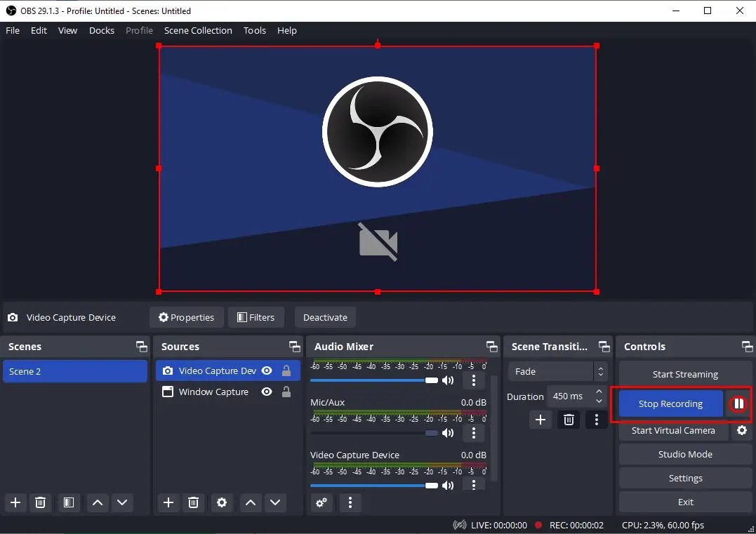The height and width of the screenshot is (534, 756).
Task: Enable Studio Mode
Action: coord(684,454)
